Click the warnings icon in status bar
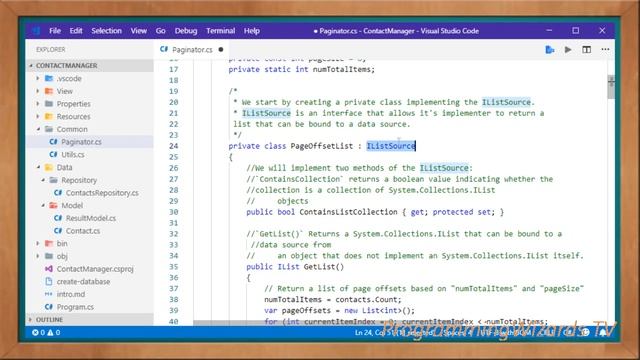The width and height of the screenshot is (640, 360). click(50, 332)
